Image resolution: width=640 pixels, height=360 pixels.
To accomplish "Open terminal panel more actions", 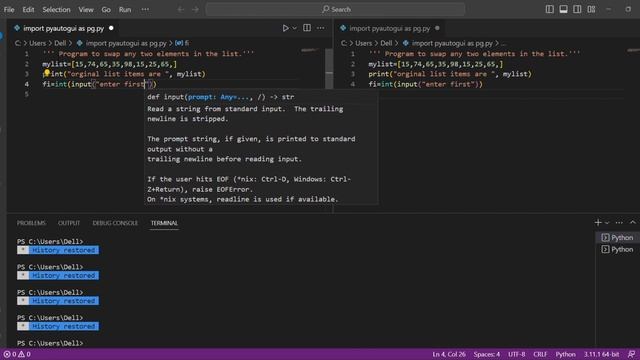I will [x=619, y=222].
